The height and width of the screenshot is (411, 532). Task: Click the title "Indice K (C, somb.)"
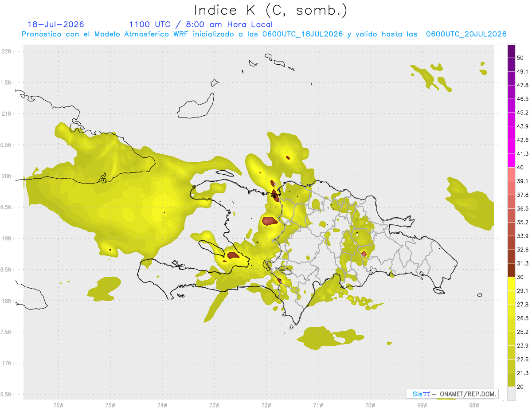[271, 10]
